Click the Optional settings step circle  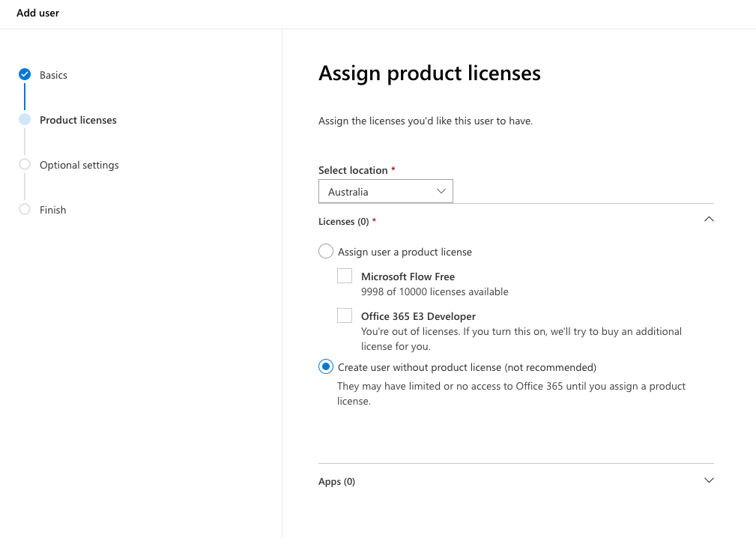click(25, 164)
